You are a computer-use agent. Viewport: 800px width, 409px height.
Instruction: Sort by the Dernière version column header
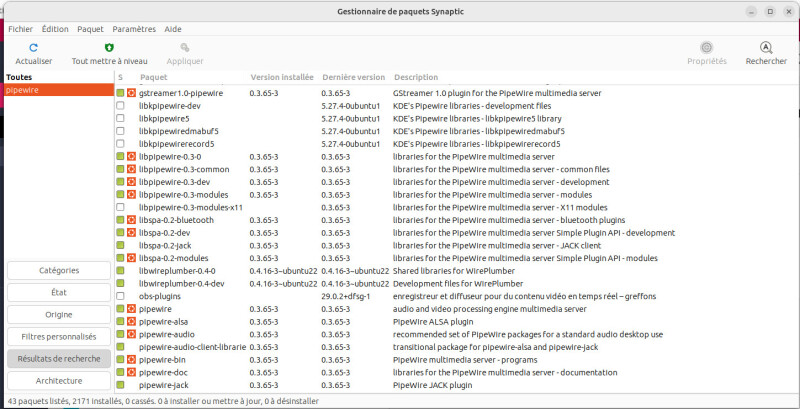tap(354, 78)
